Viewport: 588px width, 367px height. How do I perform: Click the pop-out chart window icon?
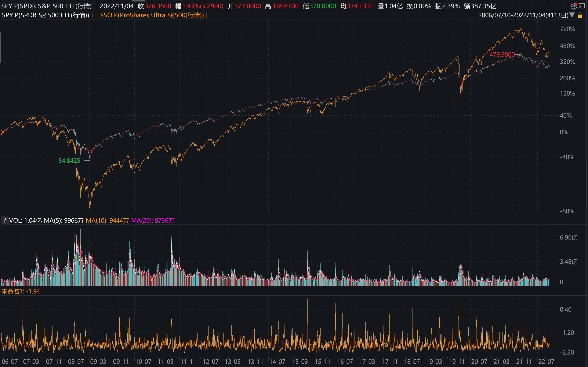click(x=582, y=6)
